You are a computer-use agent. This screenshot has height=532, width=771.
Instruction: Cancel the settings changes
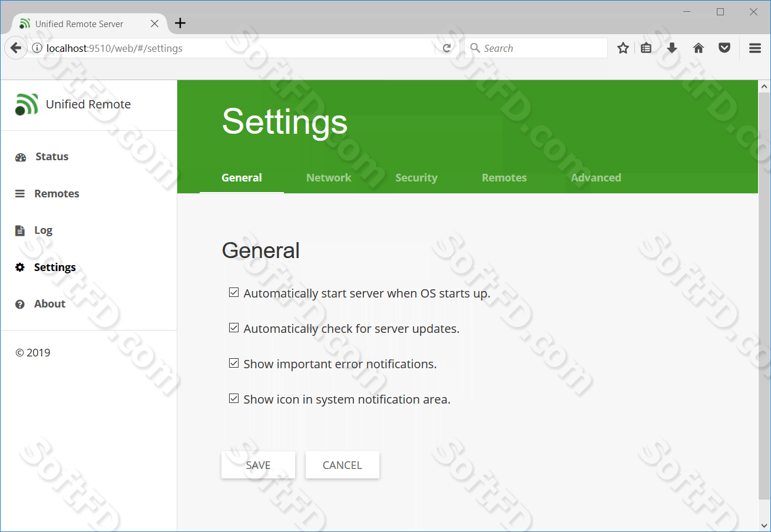click(x=342, y=465)
